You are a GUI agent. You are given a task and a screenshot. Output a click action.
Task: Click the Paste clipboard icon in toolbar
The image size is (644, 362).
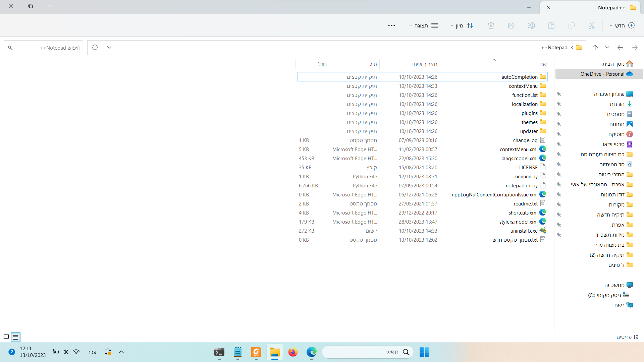click(551, 25)
